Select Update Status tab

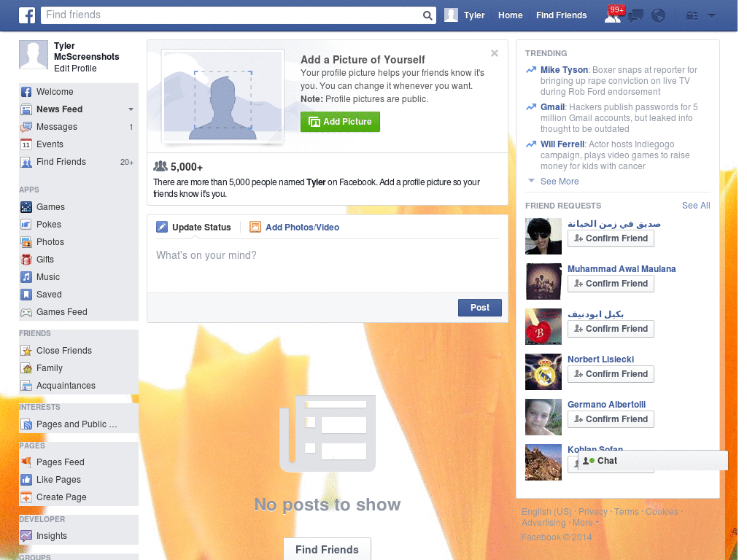(x=194, y=227)
